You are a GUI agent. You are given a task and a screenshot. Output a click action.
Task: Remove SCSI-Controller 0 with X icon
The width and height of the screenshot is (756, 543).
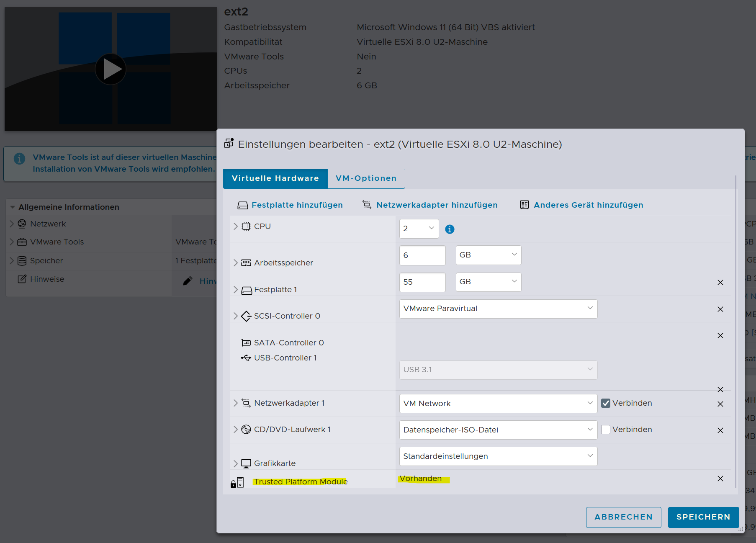point(720,309)
